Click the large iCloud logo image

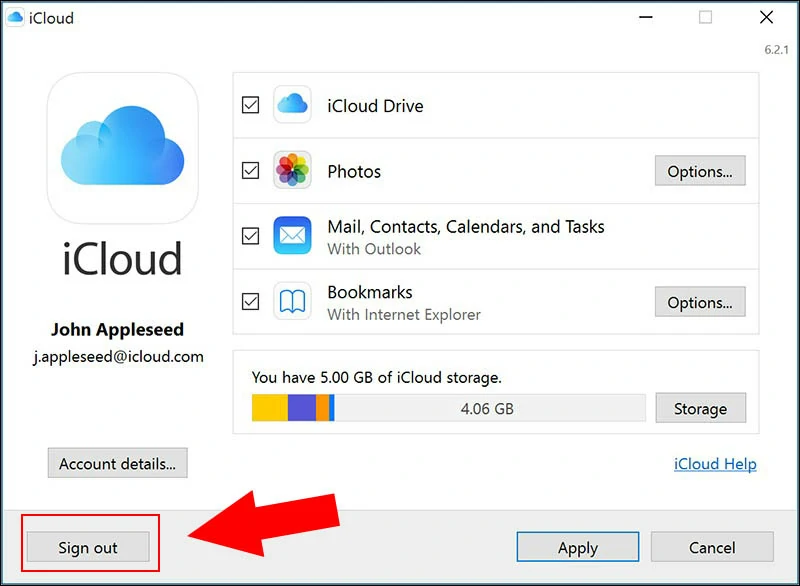[x=122, y=148]
